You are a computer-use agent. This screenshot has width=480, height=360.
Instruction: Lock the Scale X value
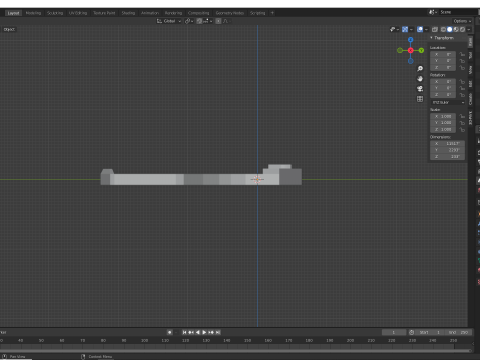coord(462,116)
